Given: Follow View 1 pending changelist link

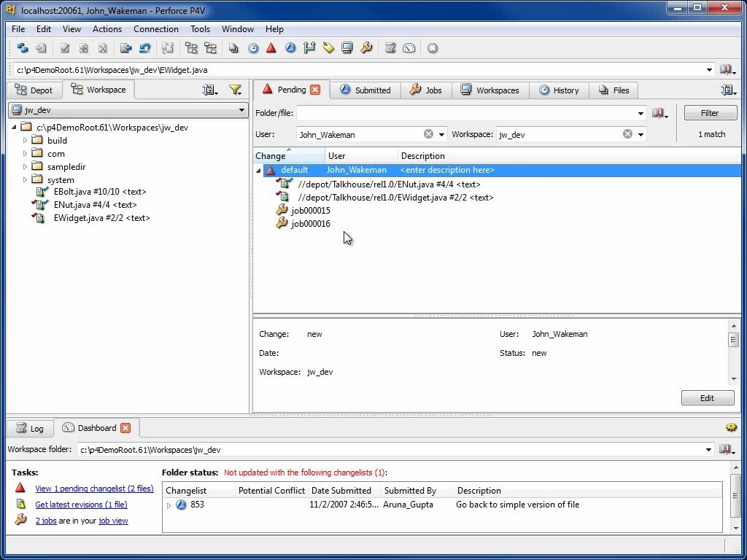Looking at the screenshot, I should (94, 489).
